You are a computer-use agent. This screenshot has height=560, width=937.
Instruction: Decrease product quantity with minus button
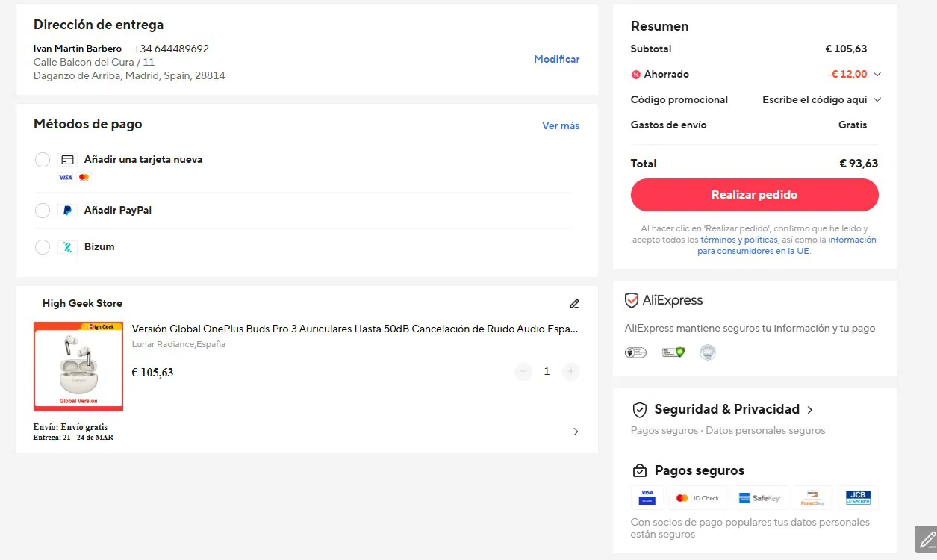pyautogui.click(x=523, y=372)
